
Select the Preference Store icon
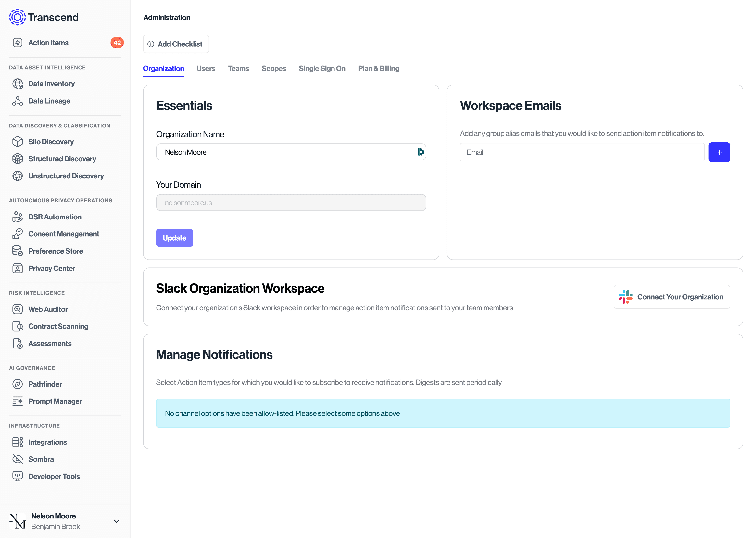point(18,251)
